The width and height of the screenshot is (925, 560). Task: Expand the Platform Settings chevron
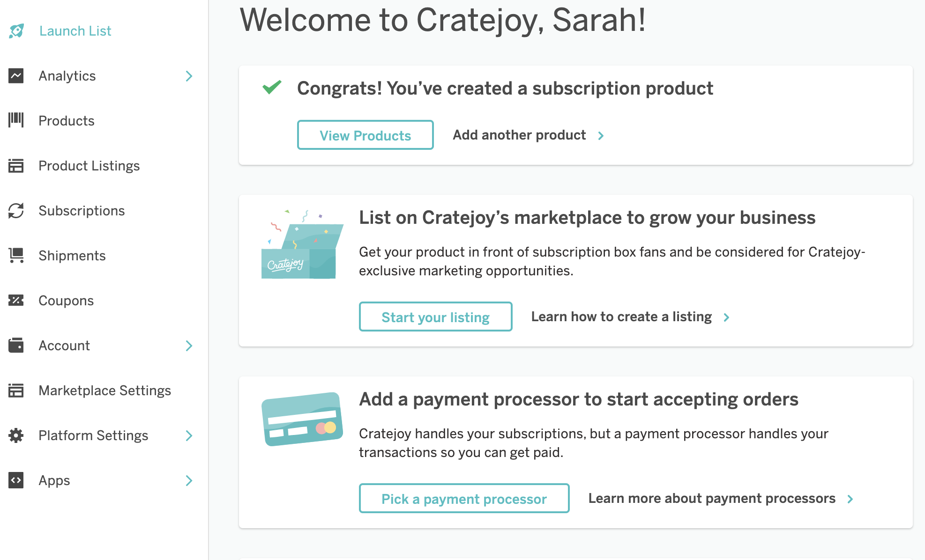coord(189,435)
